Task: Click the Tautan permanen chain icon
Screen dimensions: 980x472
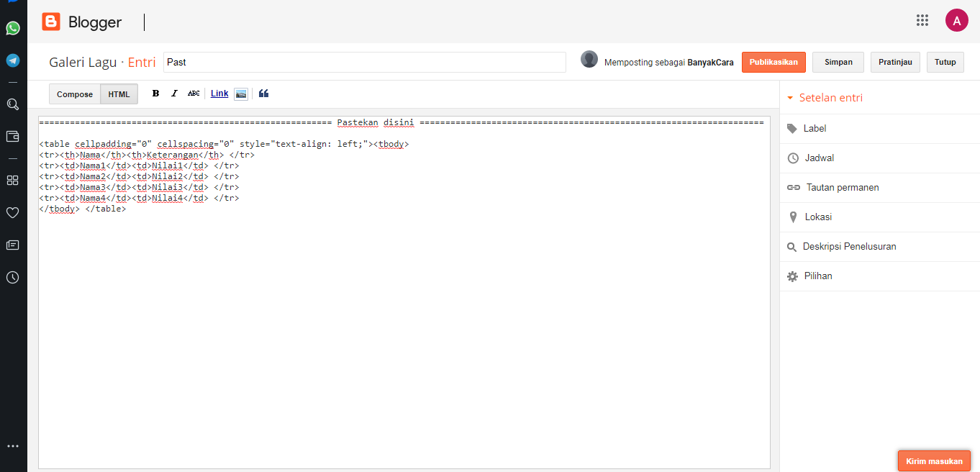Action: (794, 187)
